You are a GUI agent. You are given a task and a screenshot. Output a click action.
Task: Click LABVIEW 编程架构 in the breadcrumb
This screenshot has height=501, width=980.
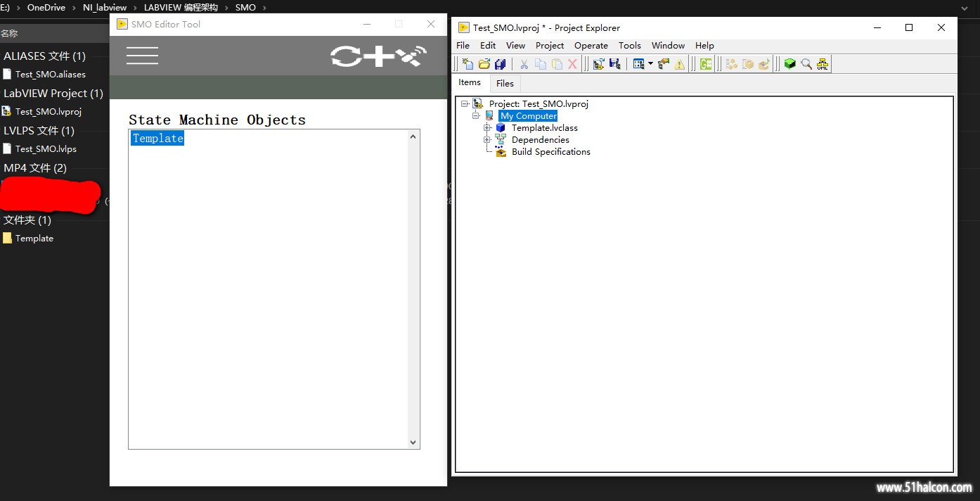point(181,7)
